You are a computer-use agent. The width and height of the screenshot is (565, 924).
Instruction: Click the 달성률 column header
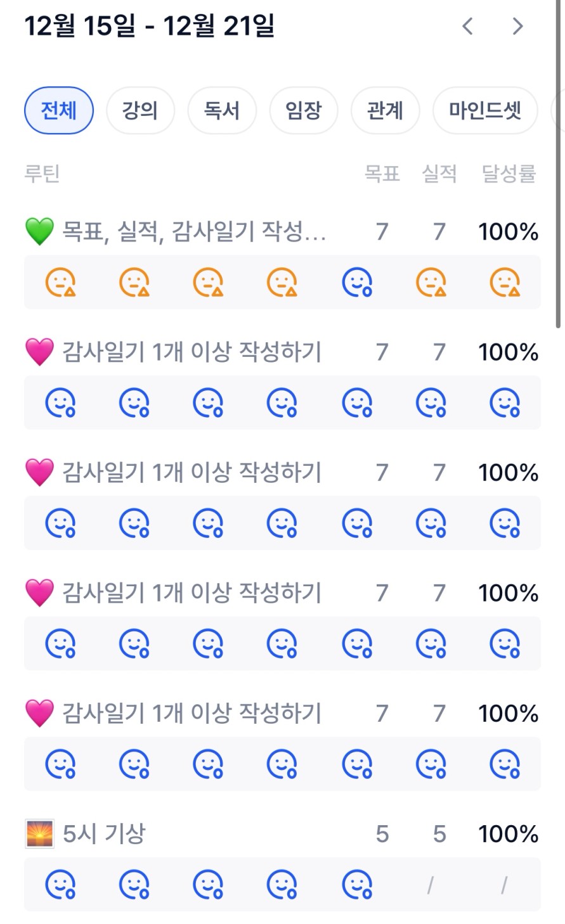509,173
